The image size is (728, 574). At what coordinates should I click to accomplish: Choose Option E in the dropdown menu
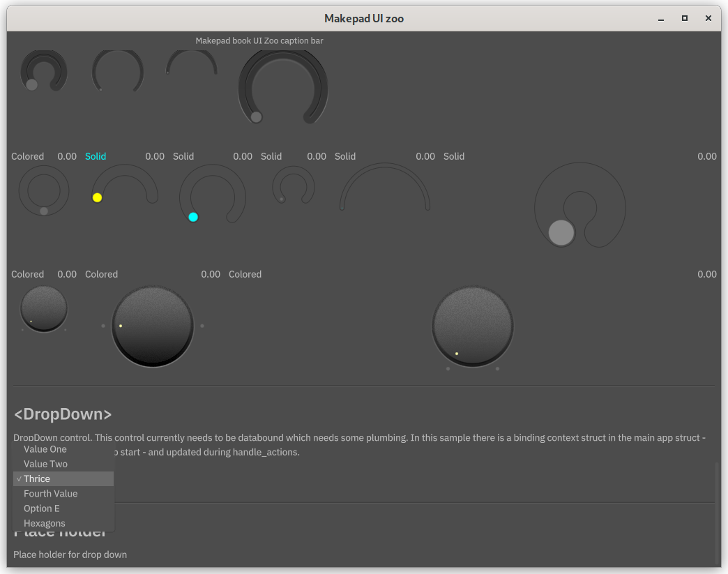point(42,508)
